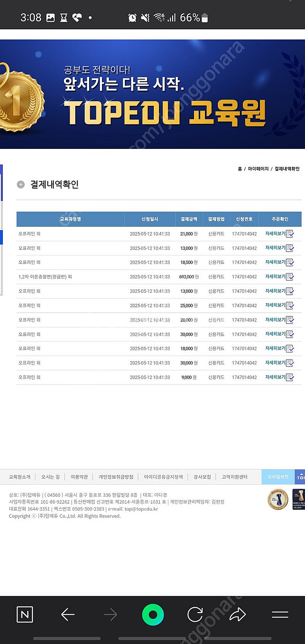The width and height of the screenshot is (305, 644).
Task: Select course name 1,2차 이론종합반(환급반) 외
Action: point(45,277)
